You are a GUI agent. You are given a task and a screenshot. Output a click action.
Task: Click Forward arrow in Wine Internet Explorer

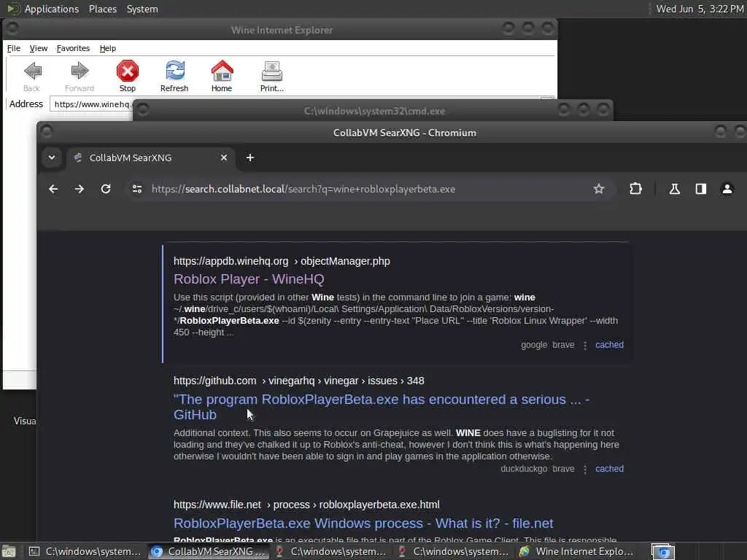pos(80,71)
